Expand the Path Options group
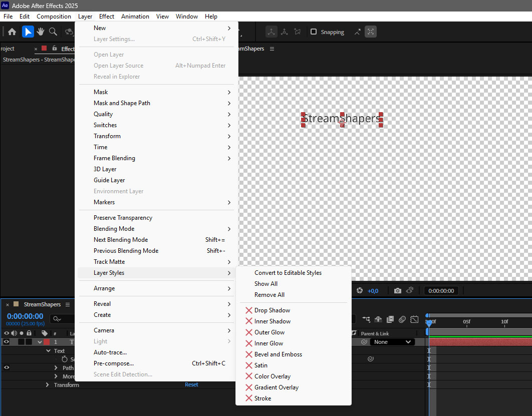532x416 pixels. click(x=56, y=367)
